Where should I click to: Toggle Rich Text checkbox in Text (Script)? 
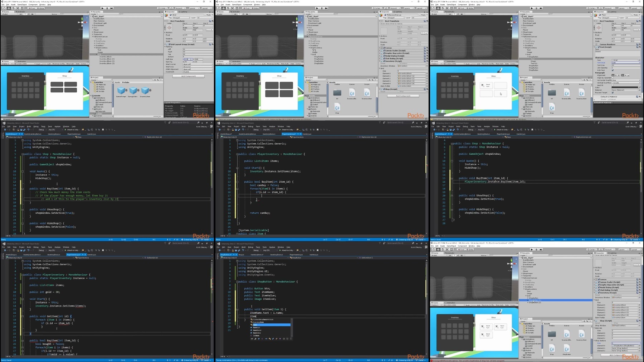click(613, 70)
